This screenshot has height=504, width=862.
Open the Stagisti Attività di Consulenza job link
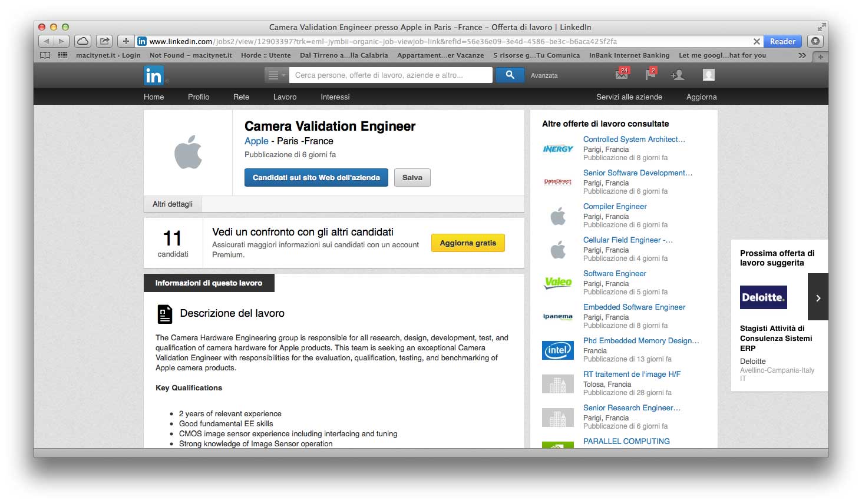(x=776, y=339)
